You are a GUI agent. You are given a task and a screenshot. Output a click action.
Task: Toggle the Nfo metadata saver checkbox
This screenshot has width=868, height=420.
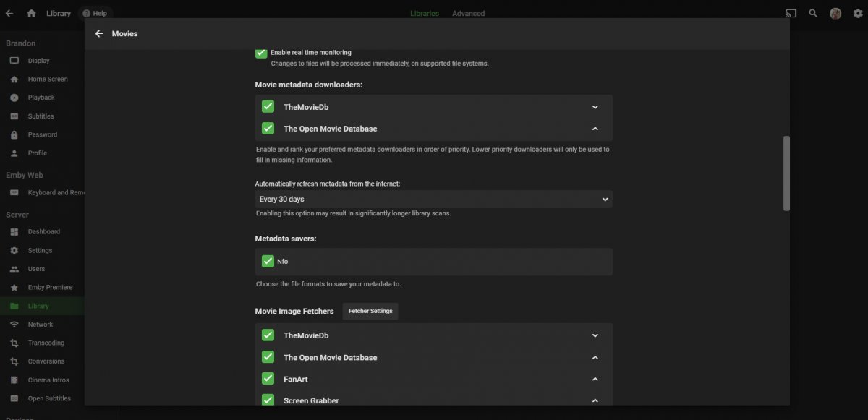[x=268, y=261]
